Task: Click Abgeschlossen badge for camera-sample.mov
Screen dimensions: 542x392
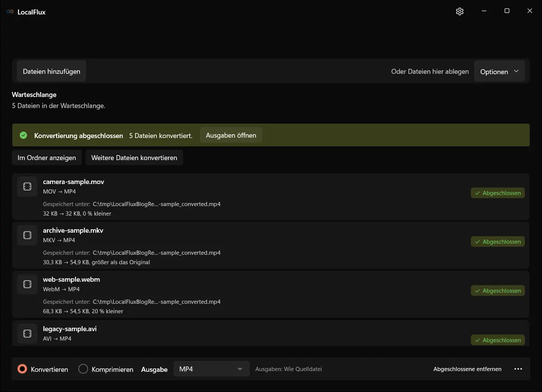Action: pos(498,193)
